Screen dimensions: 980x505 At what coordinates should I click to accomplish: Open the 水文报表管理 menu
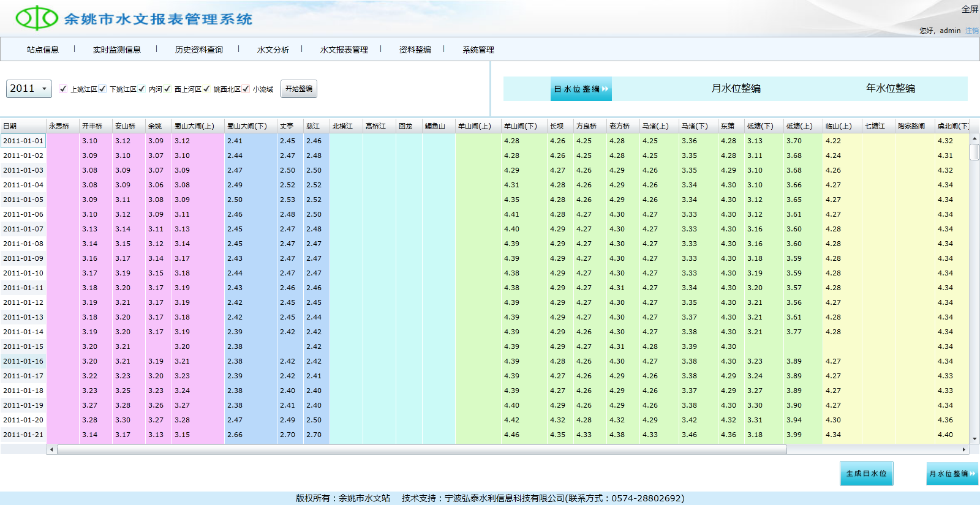point(344,50)
